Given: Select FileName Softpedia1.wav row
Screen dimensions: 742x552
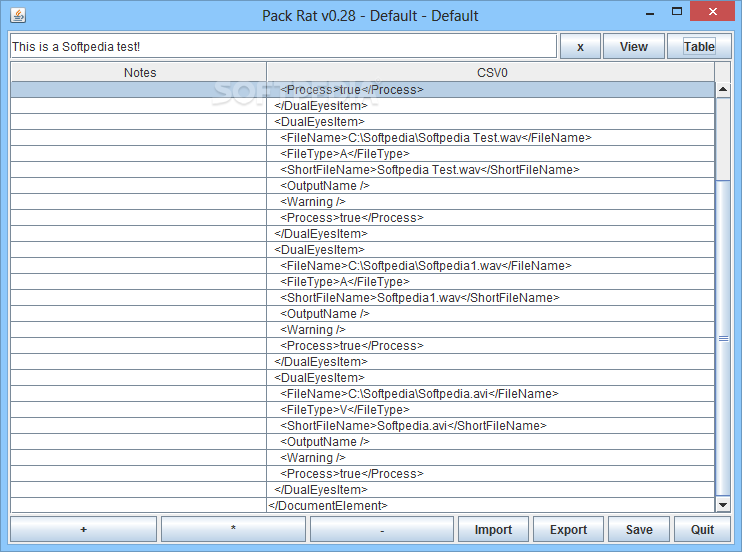Looking at the screenshot, I should 362,266.
